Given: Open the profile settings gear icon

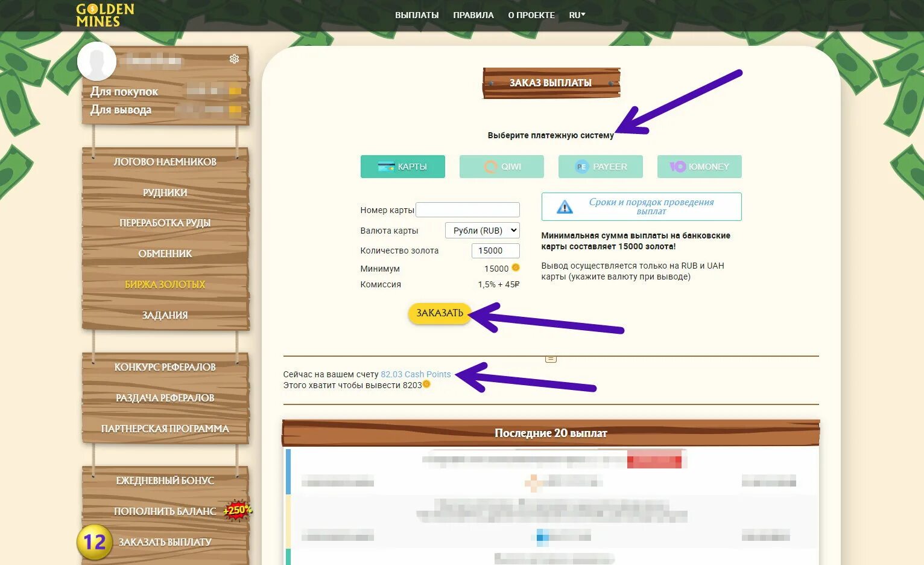Looking at the screenshot, I should tap(234, 59).
